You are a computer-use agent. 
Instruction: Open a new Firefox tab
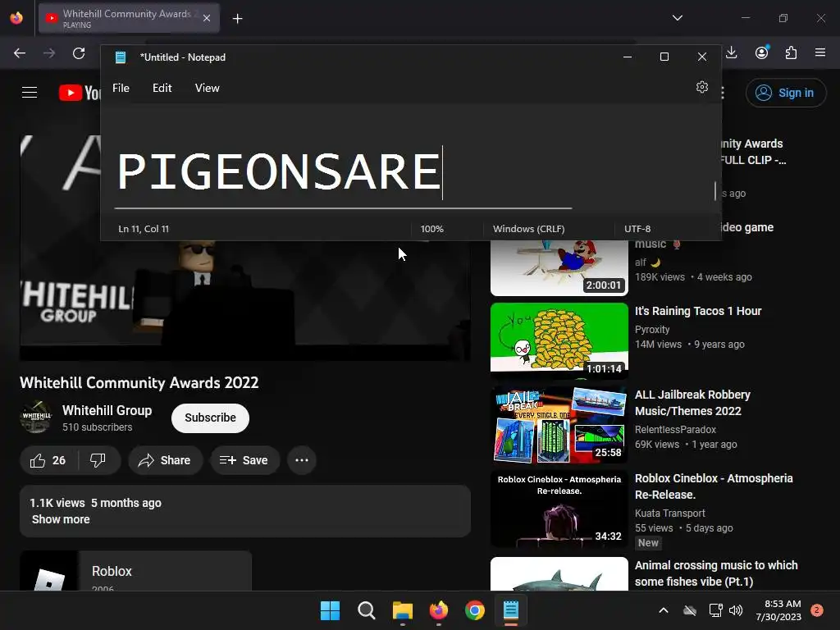(237, 19)
